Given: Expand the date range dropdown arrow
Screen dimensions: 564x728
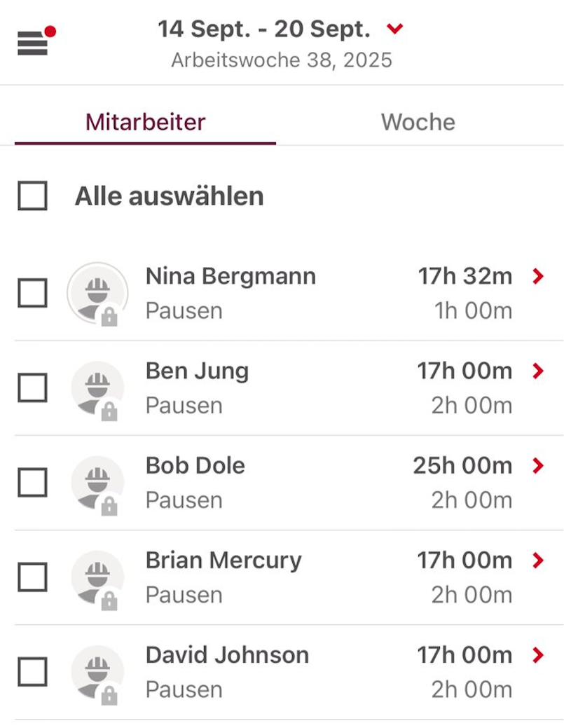Looking at the screenshot, I should point(395,29).
